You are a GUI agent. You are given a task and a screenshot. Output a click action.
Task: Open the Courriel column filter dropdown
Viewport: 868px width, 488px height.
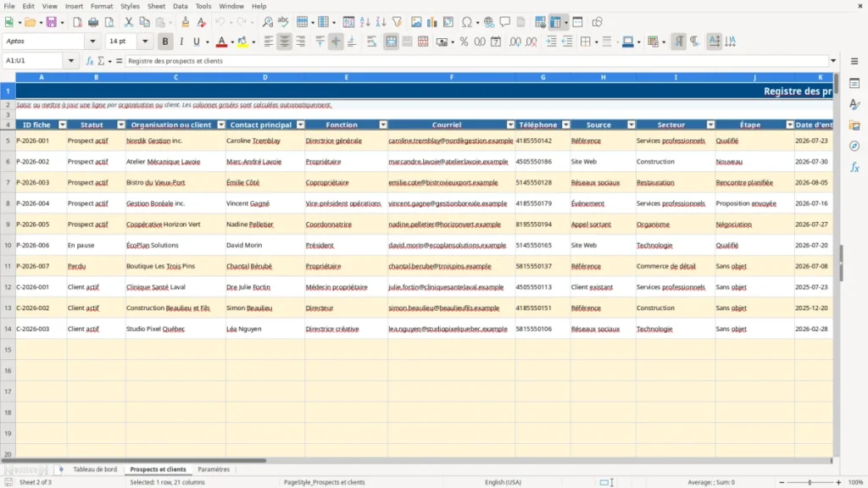[510, 125]
